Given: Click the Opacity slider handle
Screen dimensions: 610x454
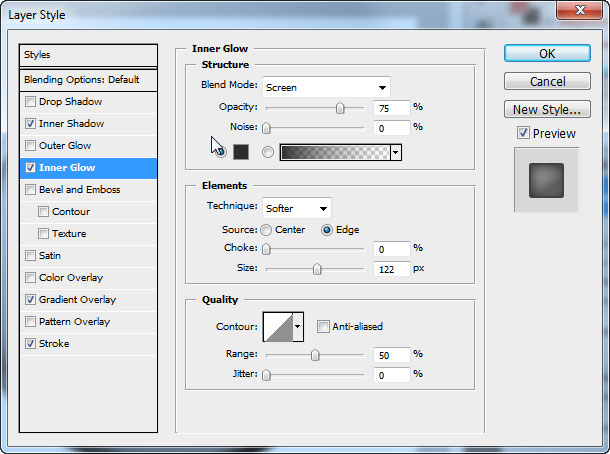Looking at the screenshot, I should click(x=340, y=107).
